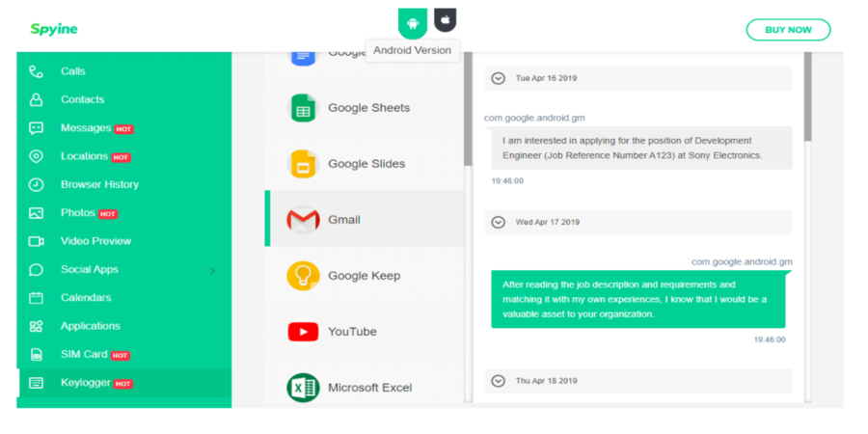Screen dimensions: 868x434
Task: Click the Browser History clock icon
Action: (36, 185)
